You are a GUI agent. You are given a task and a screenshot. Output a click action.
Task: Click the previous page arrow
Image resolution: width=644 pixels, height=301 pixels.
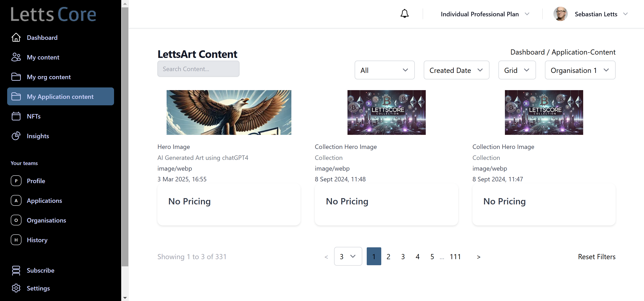pyautogui.click(x=326, y=257)
